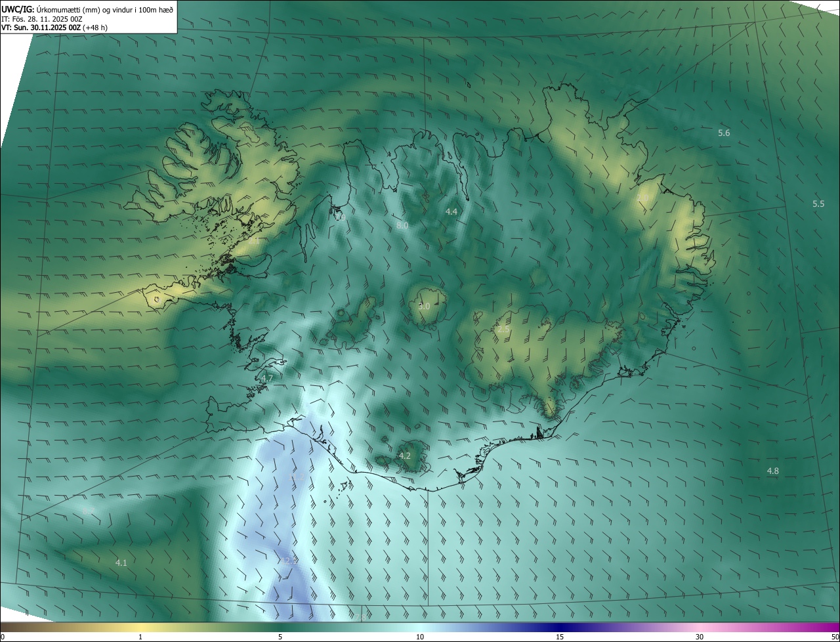Click tick label 5 on the color scale

point(280,637)
